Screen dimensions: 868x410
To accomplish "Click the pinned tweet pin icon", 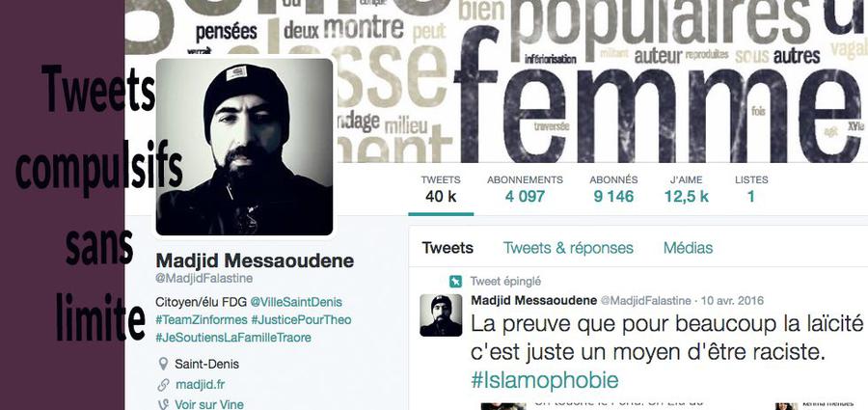I will (x=455, y=282).
